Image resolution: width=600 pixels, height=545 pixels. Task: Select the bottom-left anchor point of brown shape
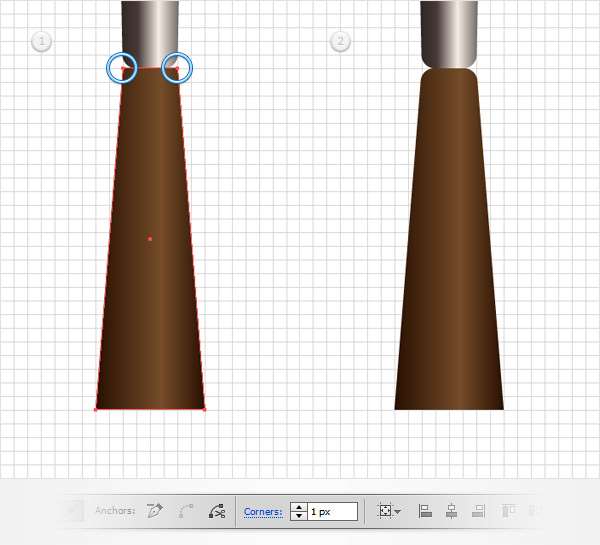click(96, 410)
